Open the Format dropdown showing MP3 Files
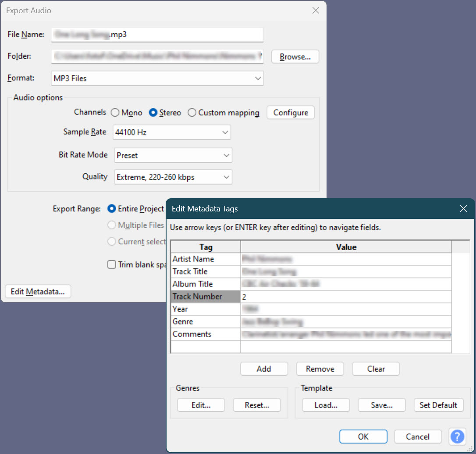The width and height of the screenshot is (476, 454). (157, 78)
